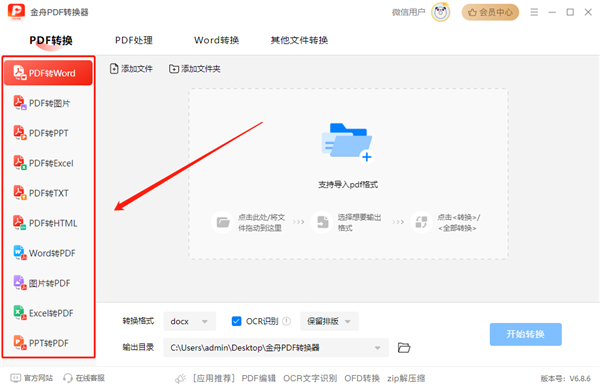Open the 保留排版 layout dropdown
Viewport: 600px width, 390px height.
point(329,321)
